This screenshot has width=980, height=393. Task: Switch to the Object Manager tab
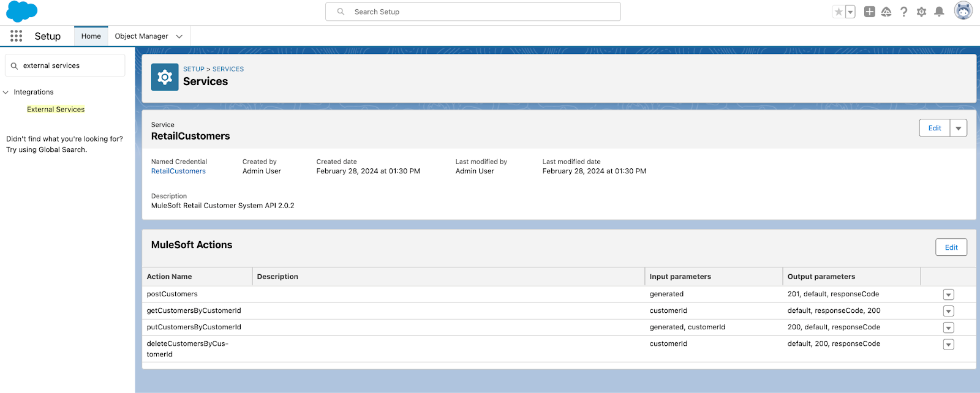[x=141, y=36]
